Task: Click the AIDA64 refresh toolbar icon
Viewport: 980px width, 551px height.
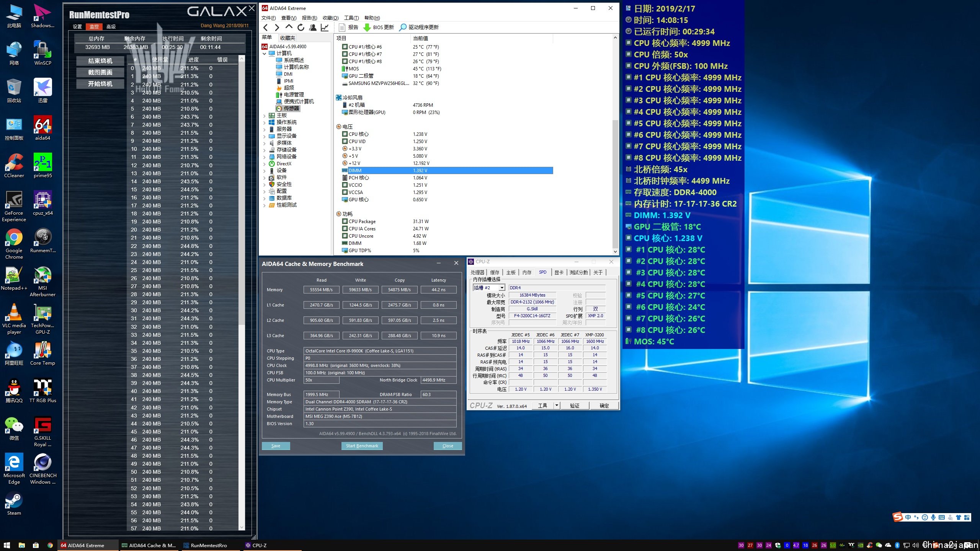Action: click(x=301, y=27)
